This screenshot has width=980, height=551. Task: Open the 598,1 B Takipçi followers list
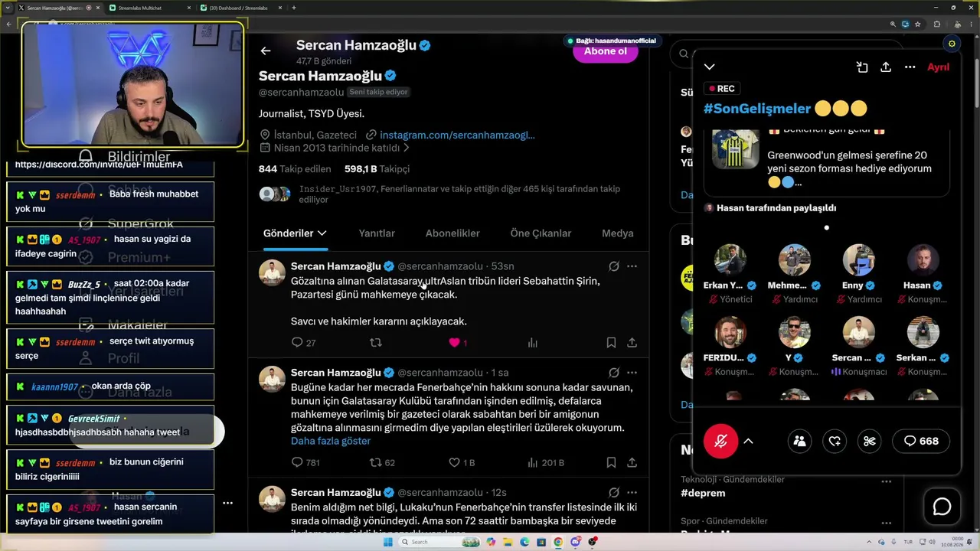[x=377, y=169]
